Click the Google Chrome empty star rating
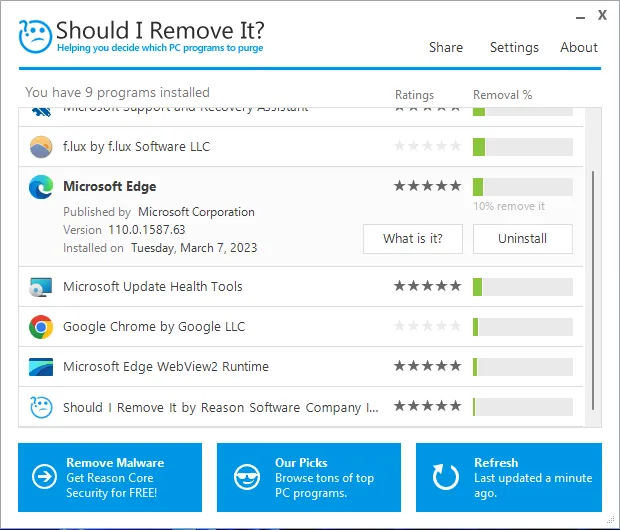Viewport: 620px width, 530px height. pos(427,326)
